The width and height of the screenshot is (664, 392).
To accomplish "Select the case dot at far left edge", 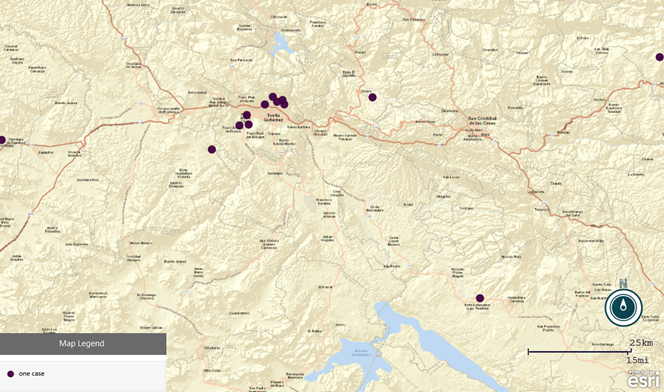I will pyautogui.click(x=2, y=140).
